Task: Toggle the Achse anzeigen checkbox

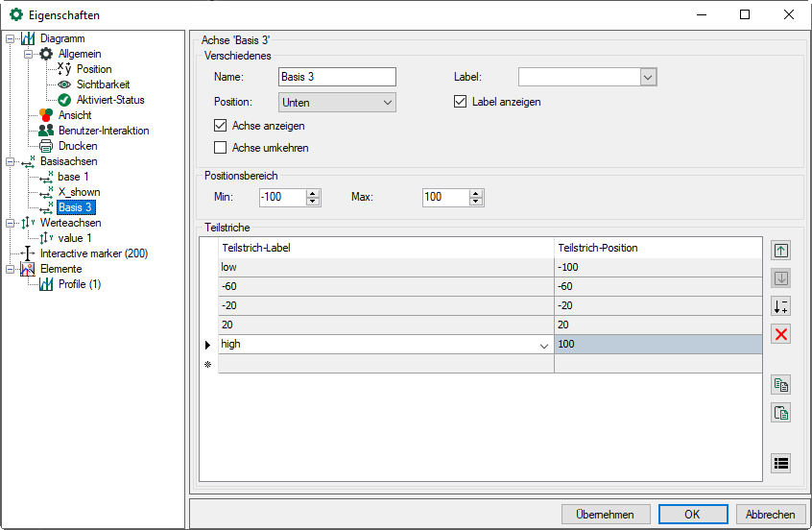Action: (222, 126)
